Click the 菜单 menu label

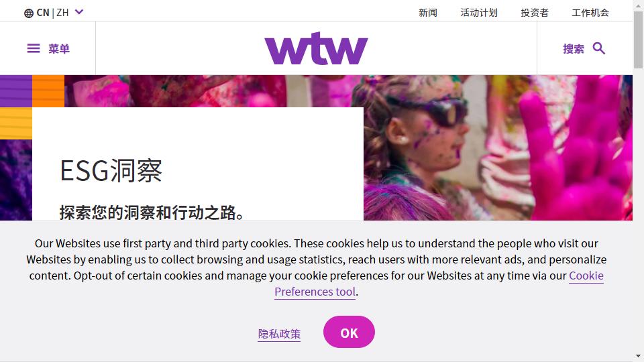pyautogui.click(x=59, y=49)
